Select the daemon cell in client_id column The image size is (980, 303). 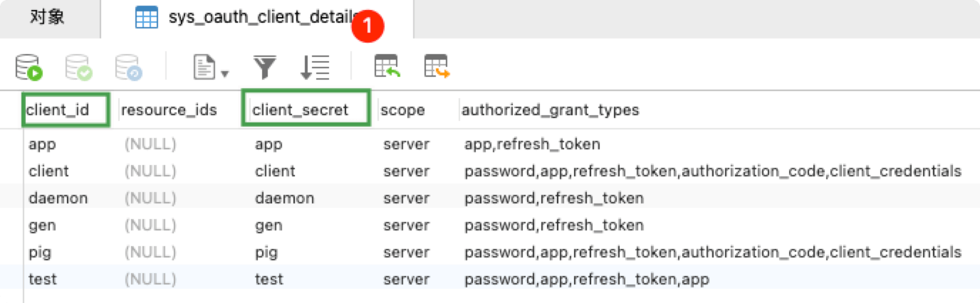(x=58, y=198)
